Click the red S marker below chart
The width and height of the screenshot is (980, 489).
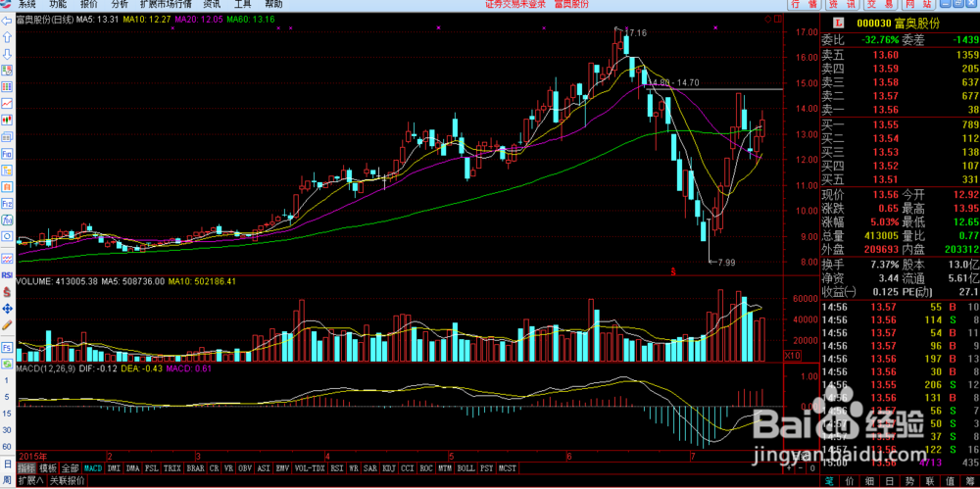pyautogui.click(x=673, y=271)
